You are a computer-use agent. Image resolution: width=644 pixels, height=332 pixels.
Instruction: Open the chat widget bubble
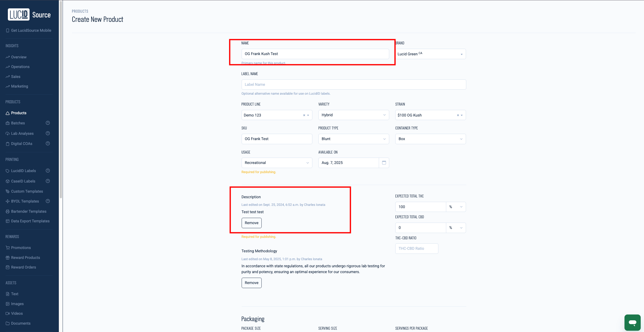point(632,322)
